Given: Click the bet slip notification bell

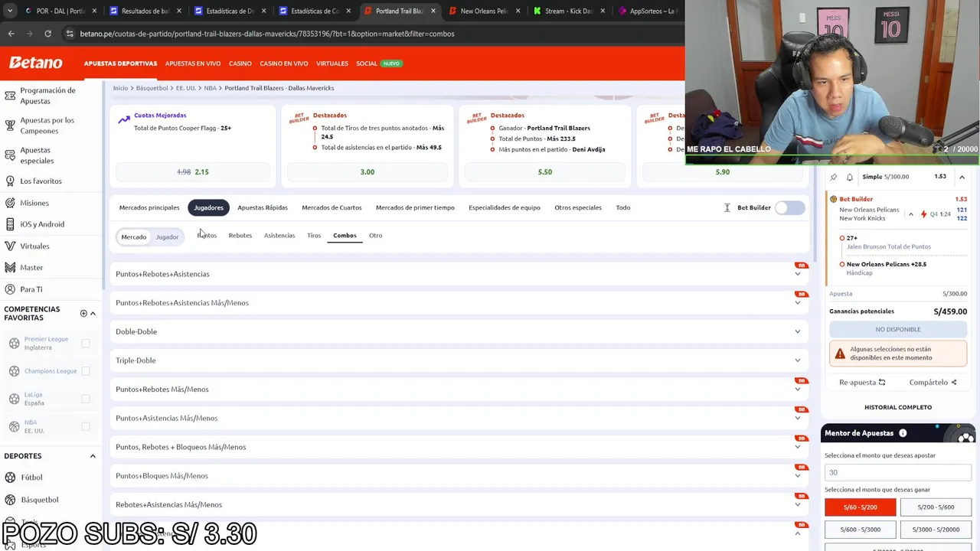Looking at the screenshot, I should point(849,177).
